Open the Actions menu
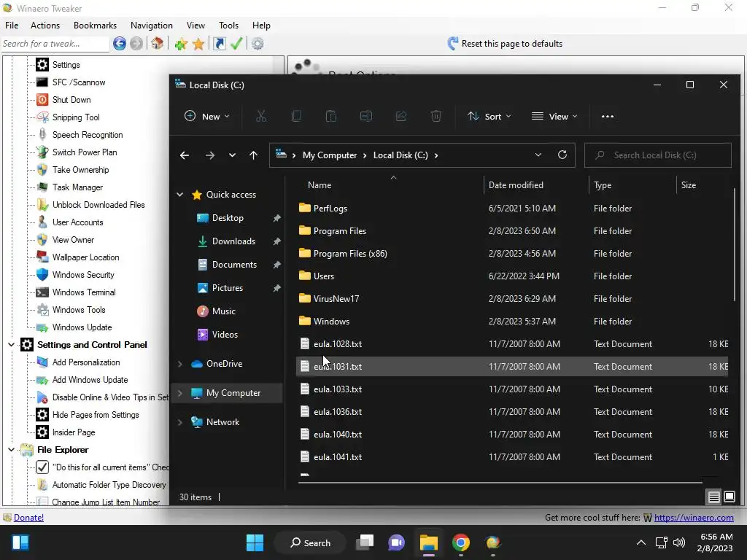 [45, 26]
